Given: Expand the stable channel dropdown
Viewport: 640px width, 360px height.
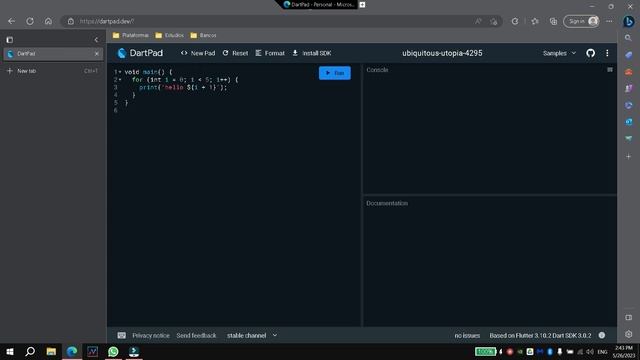Looking at the screenshot, I should (252, 336).
